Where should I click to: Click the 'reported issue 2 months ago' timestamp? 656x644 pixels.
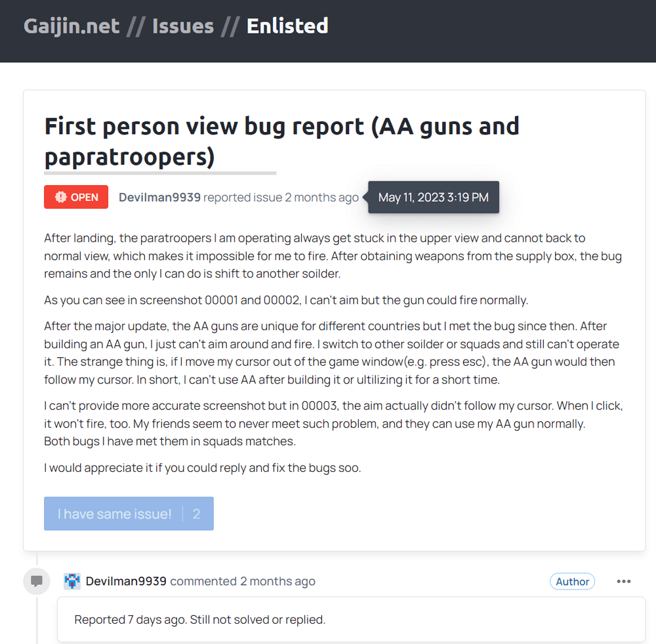[281, 197]
